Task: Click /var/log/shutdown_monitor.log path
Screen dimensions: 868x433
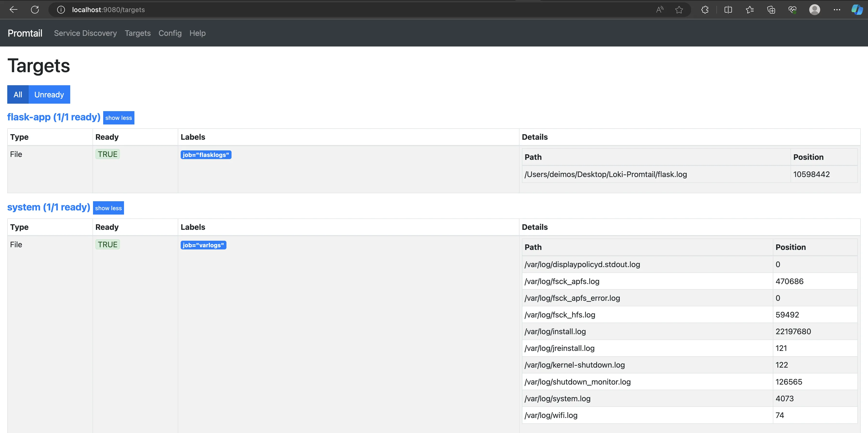Action: (x=578, y=382)
